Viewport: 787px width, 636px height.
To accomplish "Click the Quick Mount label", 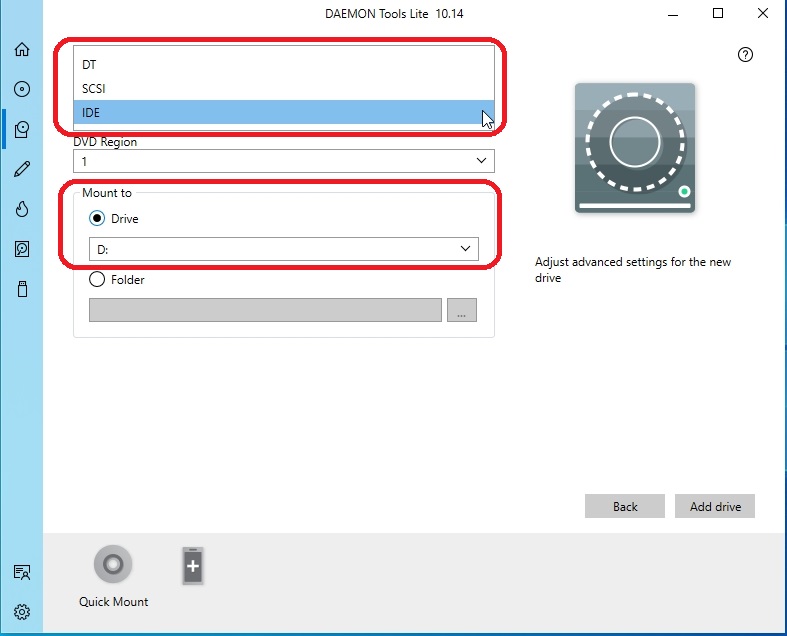I will (113, 601).
